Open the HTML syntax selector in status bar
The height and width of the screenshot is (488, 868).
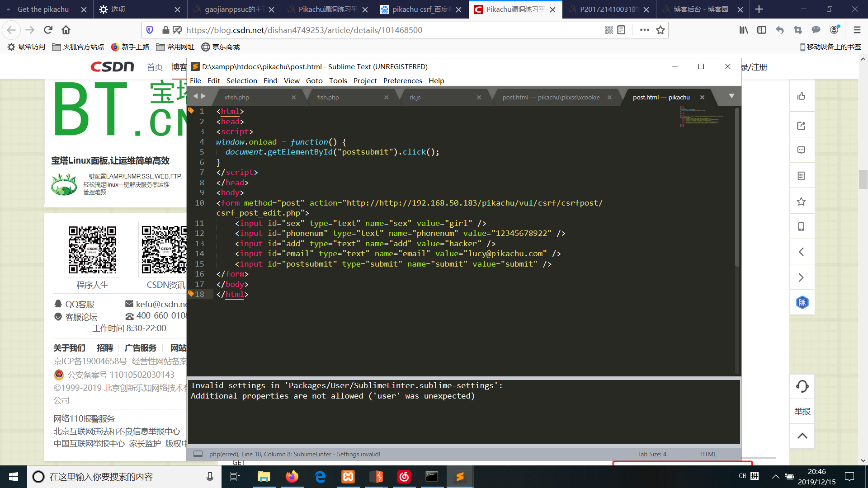coord(708,454)
